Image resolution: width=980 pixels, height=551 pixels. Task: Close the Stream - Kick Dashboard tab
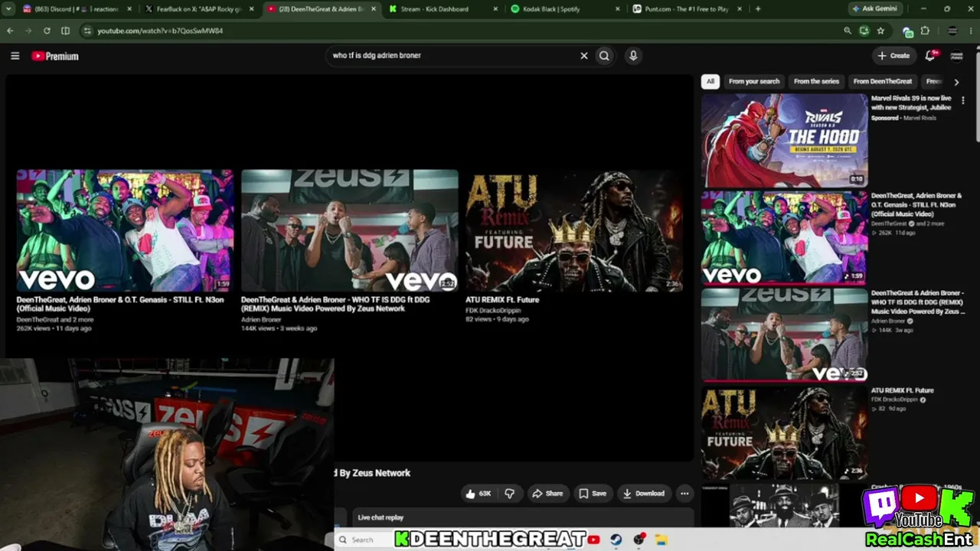click(495, 9)
